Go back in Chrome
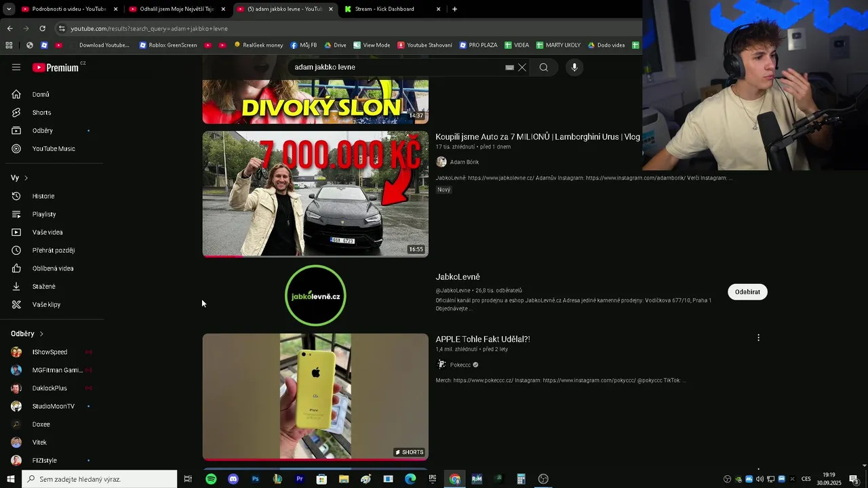868x488 pixels. tap(9, 28)
